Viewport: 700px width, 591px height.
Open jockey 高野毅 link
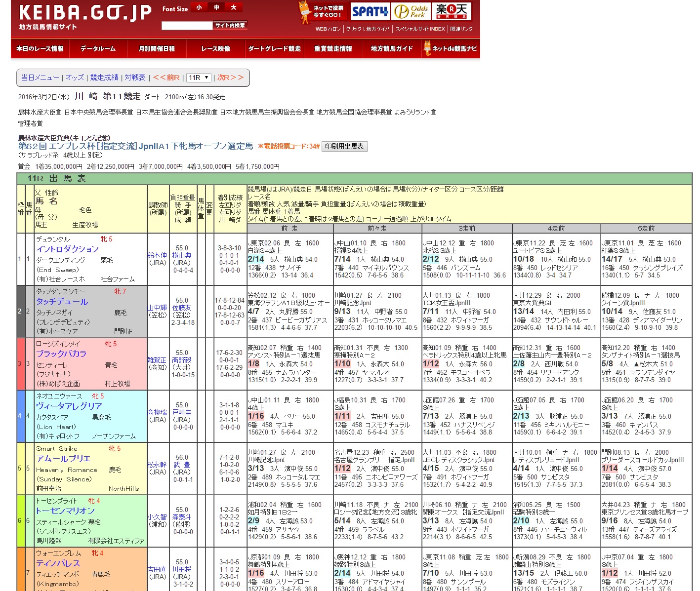(x=182, y=360)
